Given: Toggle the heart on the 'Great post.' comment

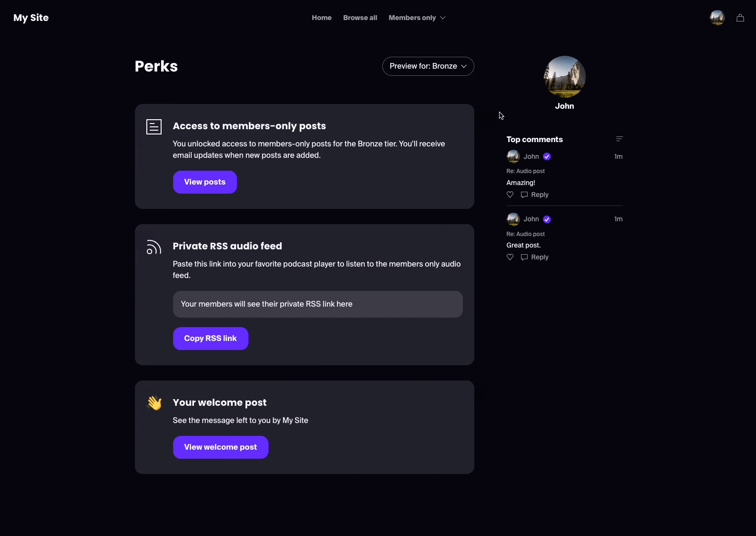Looking at the screenshot, I should click(509, 257).
